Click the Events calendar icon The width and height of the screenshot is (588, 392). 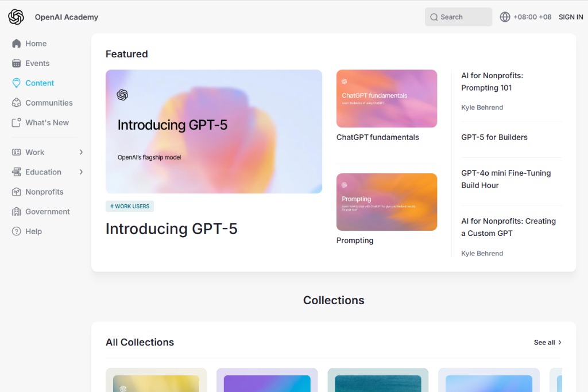(x=16, y=64)
